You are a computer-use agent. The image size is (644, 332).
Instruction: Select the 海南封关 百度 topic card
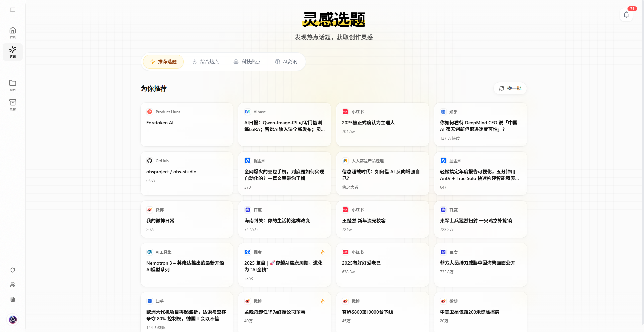284,219
